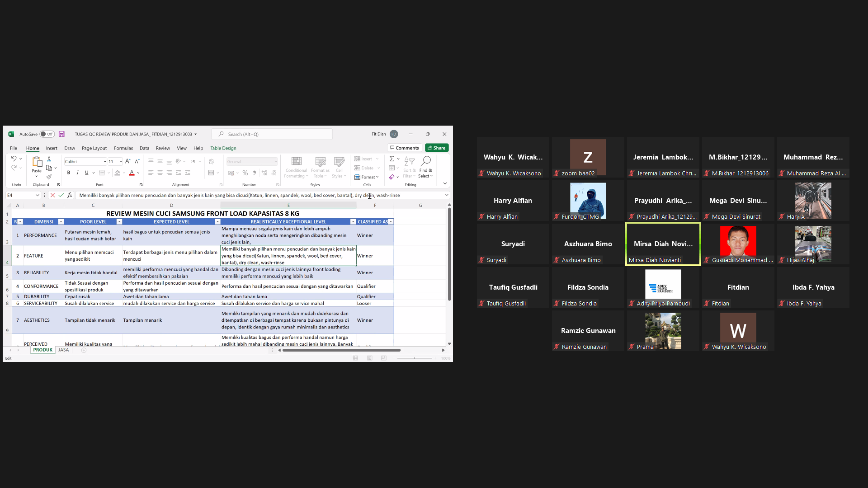
Task: Open the Font name dropdown showing Calibri
Action: [105, 162]
